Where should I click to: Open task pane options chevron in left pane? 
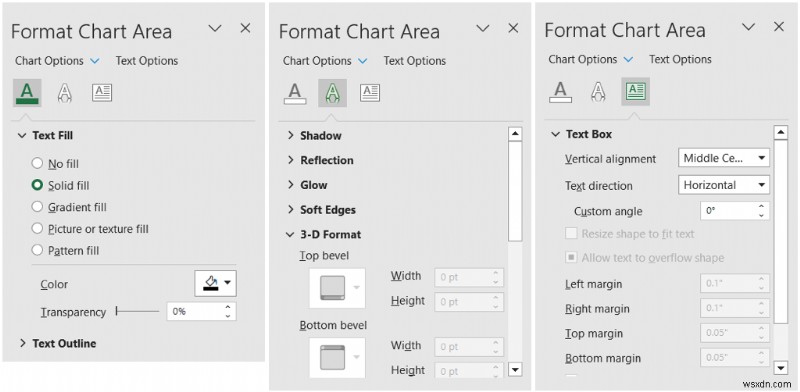[x=215, y=29]
